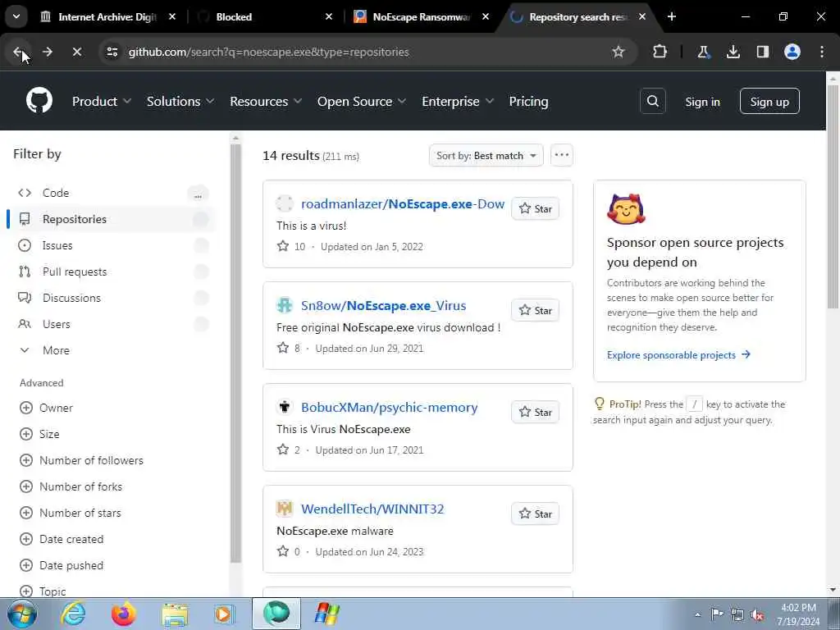Add Date created filter
The width and height of the screenshot is (840, 630).
[x=62, y=539]
